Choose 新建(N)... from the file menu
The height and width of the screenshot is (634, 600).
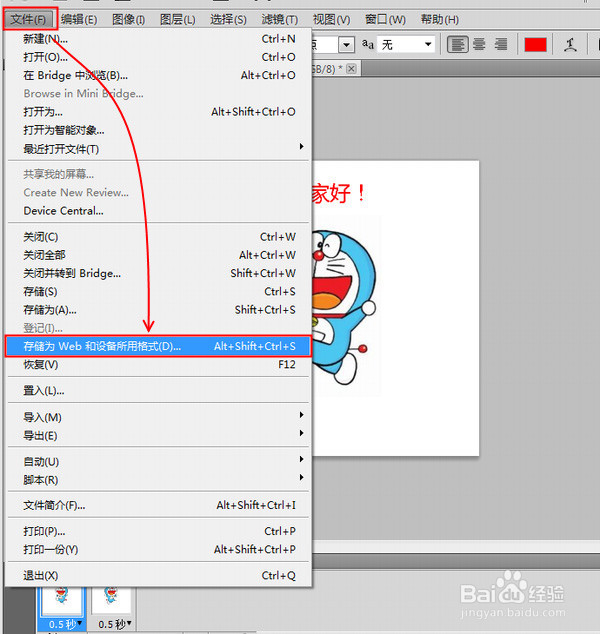158,39
